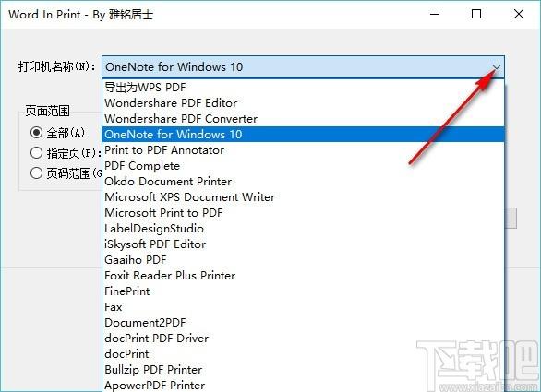This screenshot has width=541, height=392.
Task: Select the 全部(A) radio button
Action: (36, 133)
